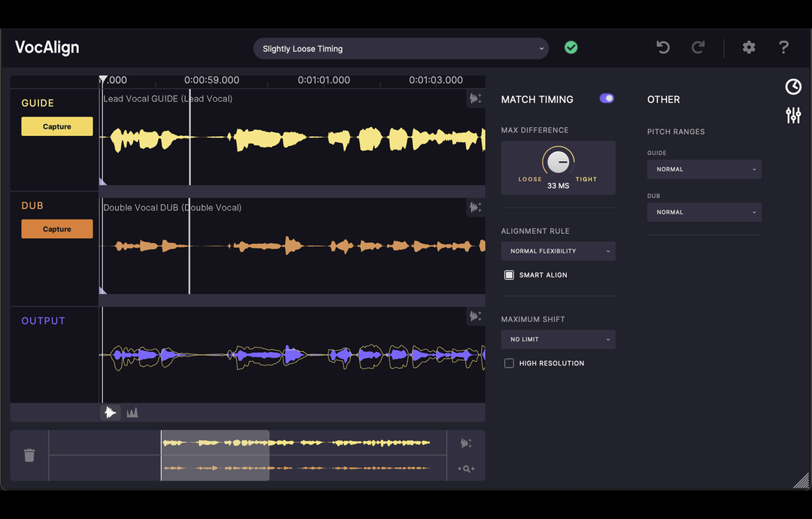The width and height of the screenshot is (812, 519).
Task: Click the Redo arrow icon
Action: [698, 47]
